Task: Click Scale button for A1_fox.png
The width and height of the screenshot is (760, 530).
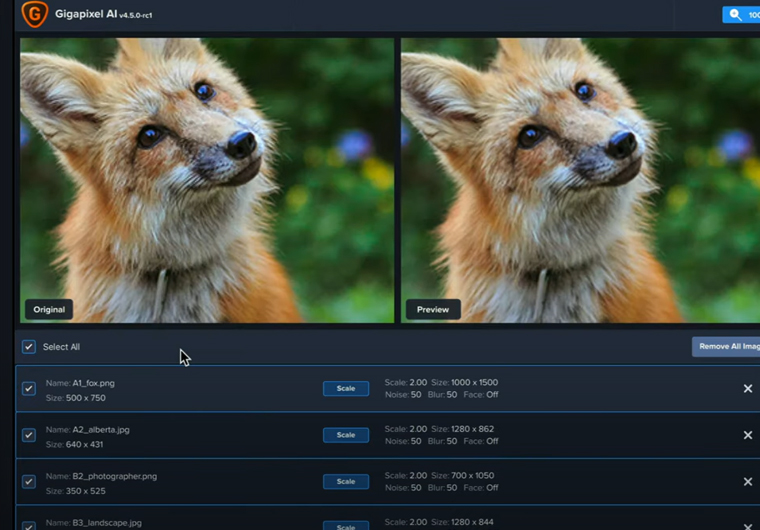Action: [x=346, y=388]
